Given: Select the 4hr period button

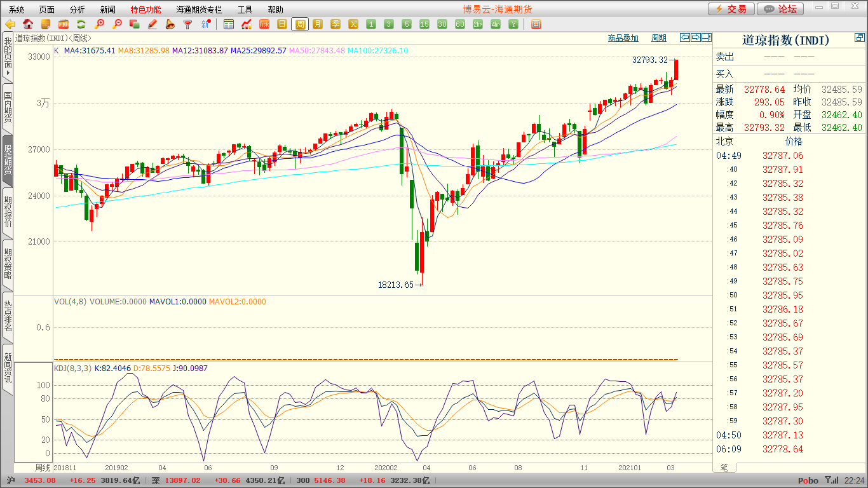Looking at the screenshot, I should (x=496, y=24).
